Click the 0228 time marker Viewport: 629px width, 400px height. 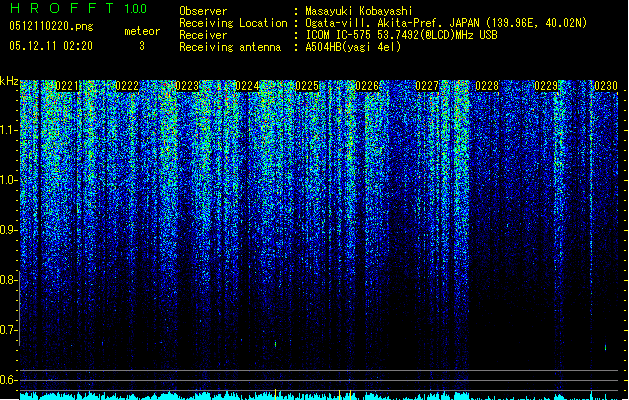click(487, 86)
